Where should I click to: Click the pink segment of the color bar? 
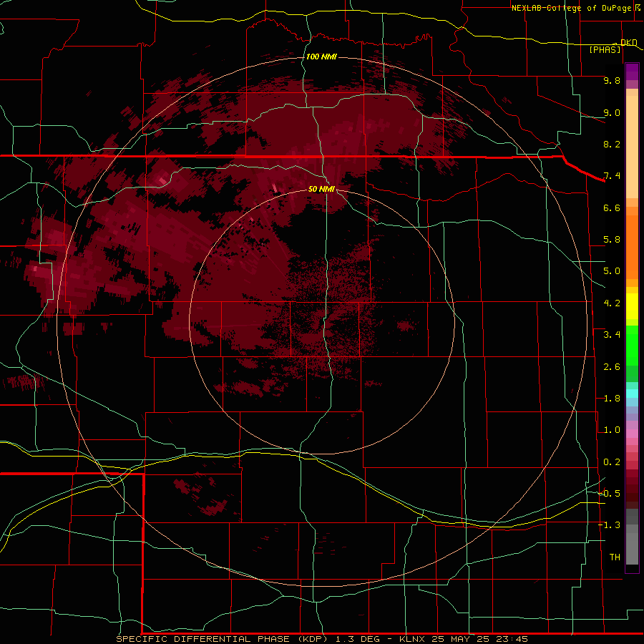click(632, 434)
